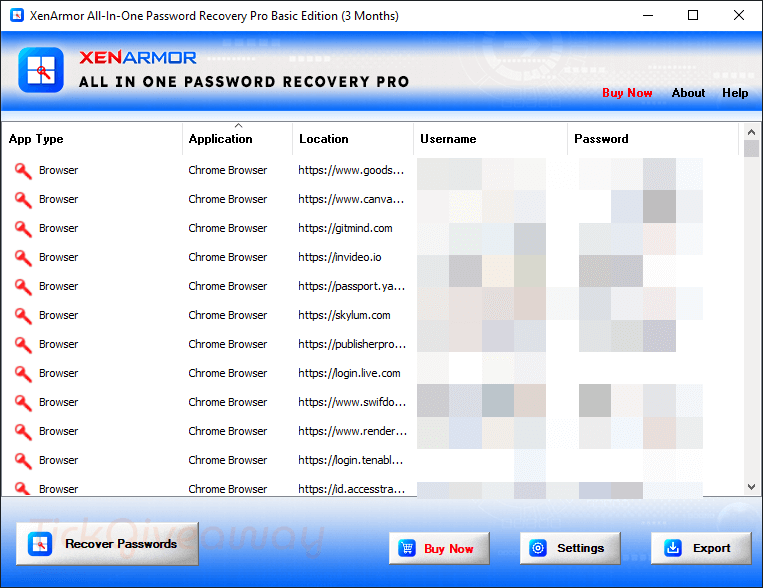763x588 pixels.
Task: Select the https://invideo.io location cell
Action: [340, 257]
